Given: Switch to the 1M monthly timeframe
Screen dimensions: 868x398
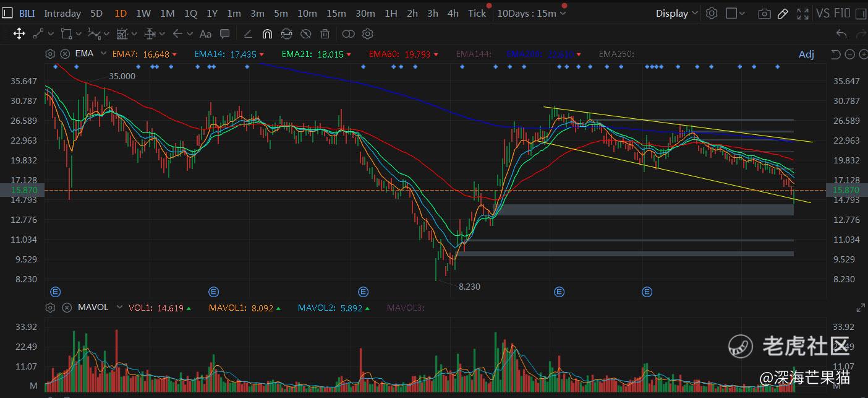Looking at the screenshot, I should coord(167,13).
